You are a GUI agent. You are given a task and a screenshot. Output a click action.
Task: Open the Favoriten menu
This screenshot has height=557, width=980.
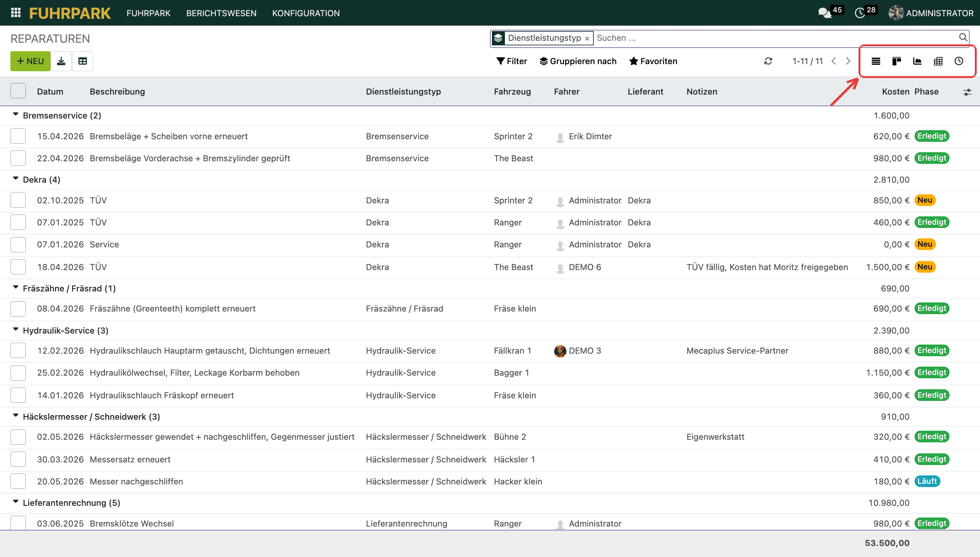click(x=653, y=61)
